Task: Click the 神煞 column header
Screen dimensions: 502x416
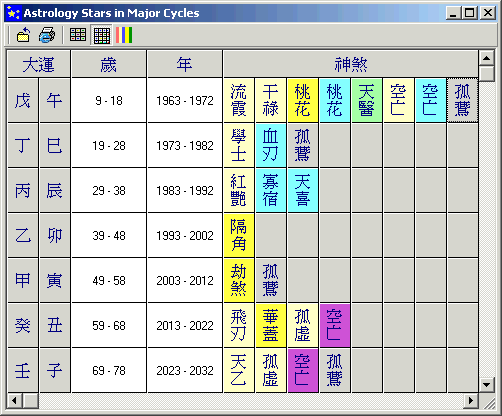Action: coord(351,64)
